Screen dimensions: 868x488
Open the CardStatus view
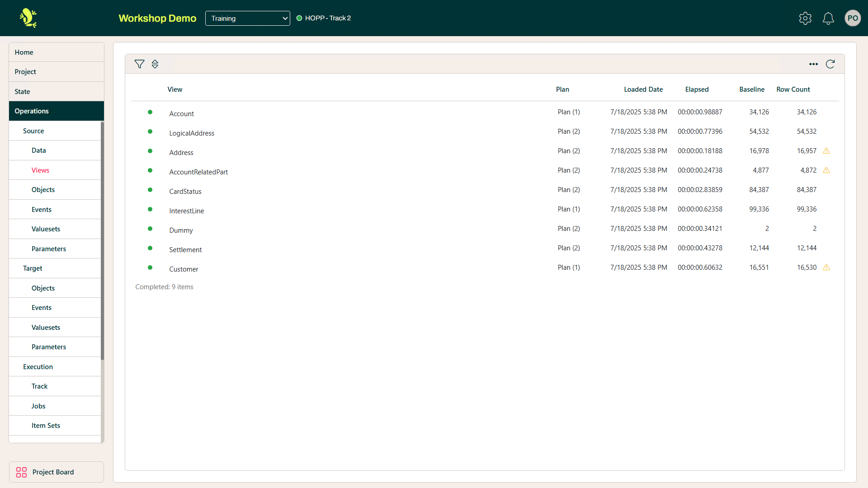coord(185,192)
